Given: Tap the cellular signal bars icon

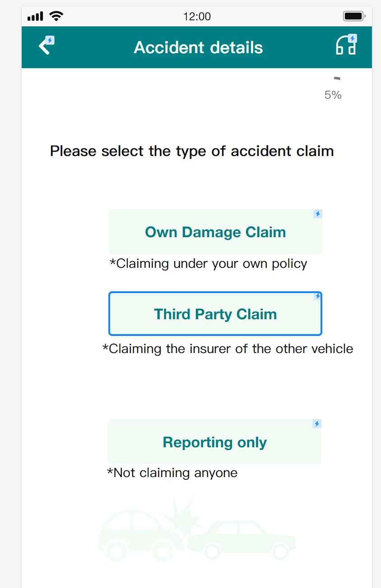Looking at the screenshot, I should coord(35,17).
